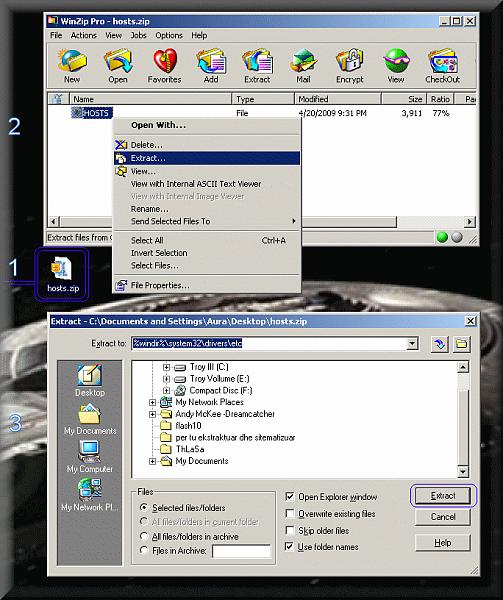Expand the Troy III (C:) drive node
503x600 pixels.
pos(166,367)
